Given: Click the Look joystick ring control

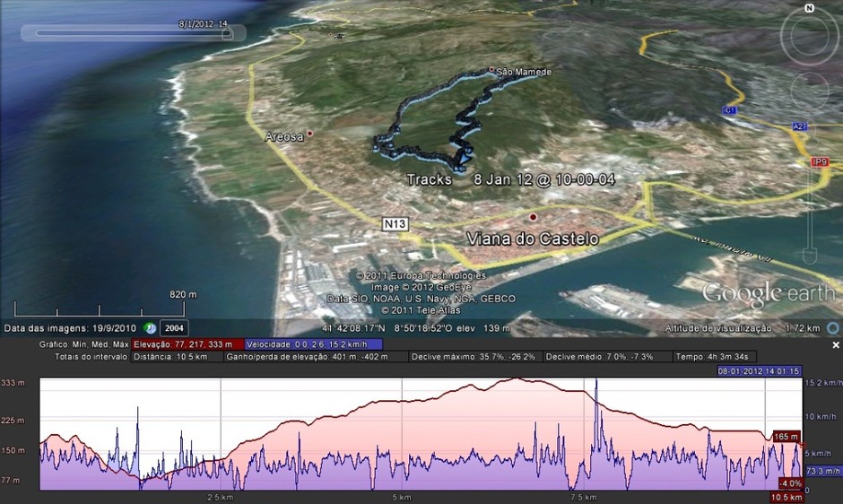Looking at the screenshot, I should coord(809,36).
